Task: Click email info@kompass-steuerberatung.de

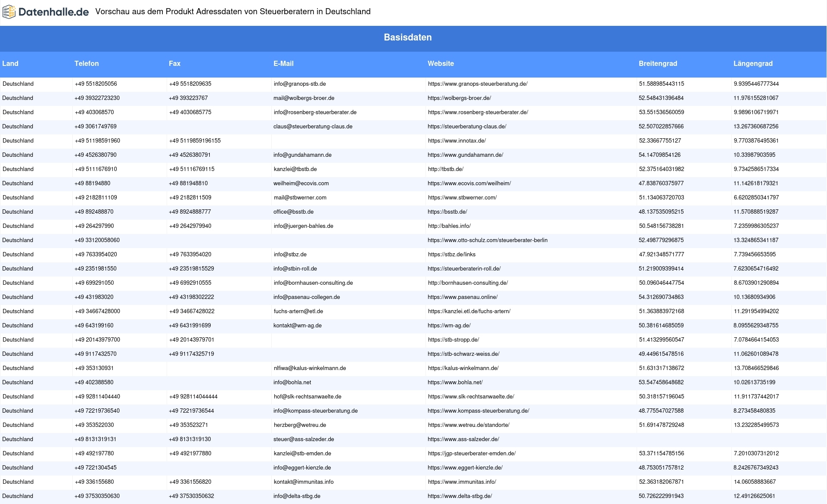Action: click(316, 411)
